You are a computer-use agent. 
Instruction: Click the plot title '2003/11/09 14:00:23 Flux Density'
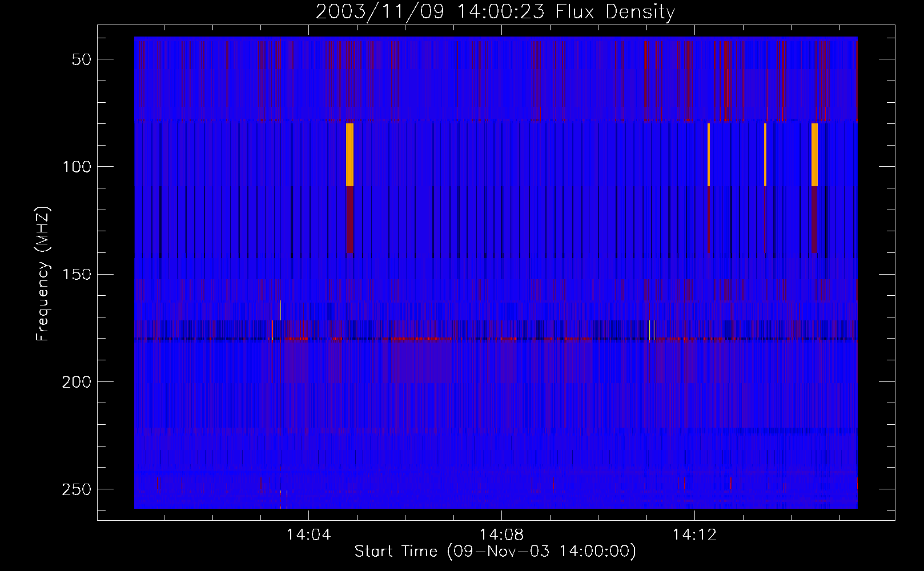[x=496, y=12]
